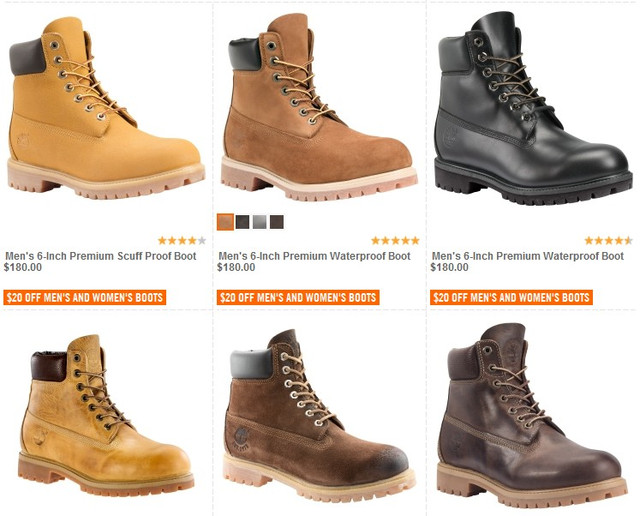The width and height of the screenshot is (640, 516).
Task: Click the $180.00 price under Scuff Proof Boot
Action: pyautogui.click(x=23, y=267)
